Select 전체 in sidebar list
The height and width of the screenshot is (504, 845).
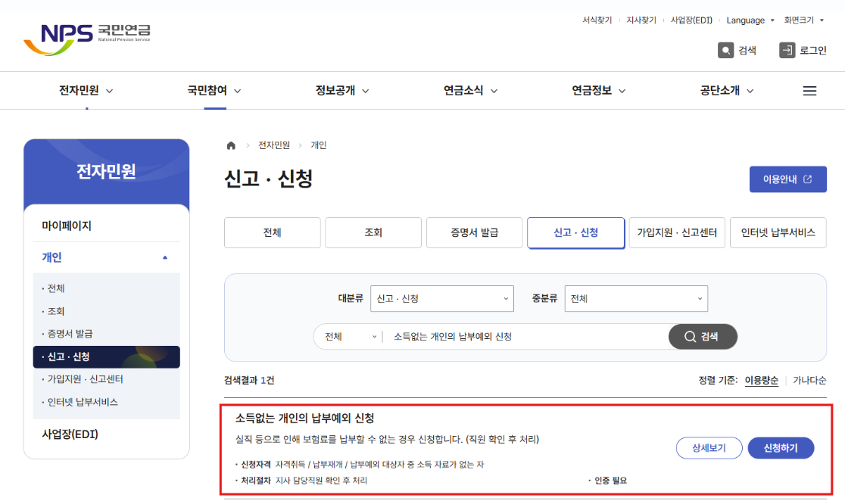coord(56,288)
